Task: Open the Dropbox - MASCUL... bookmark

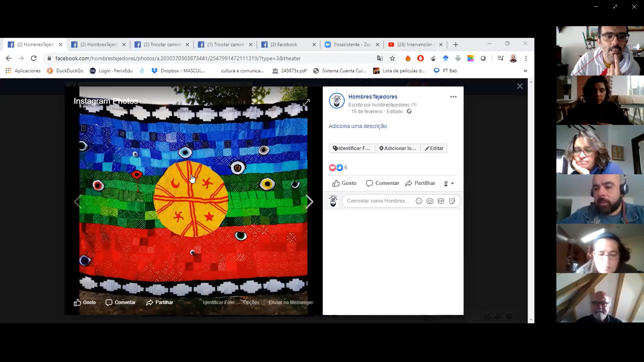Action: click(178, 71)
